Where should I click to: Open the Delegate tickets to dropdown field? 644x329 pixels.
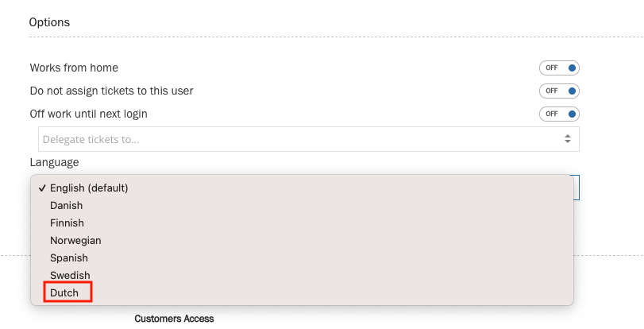click(302, 139)
